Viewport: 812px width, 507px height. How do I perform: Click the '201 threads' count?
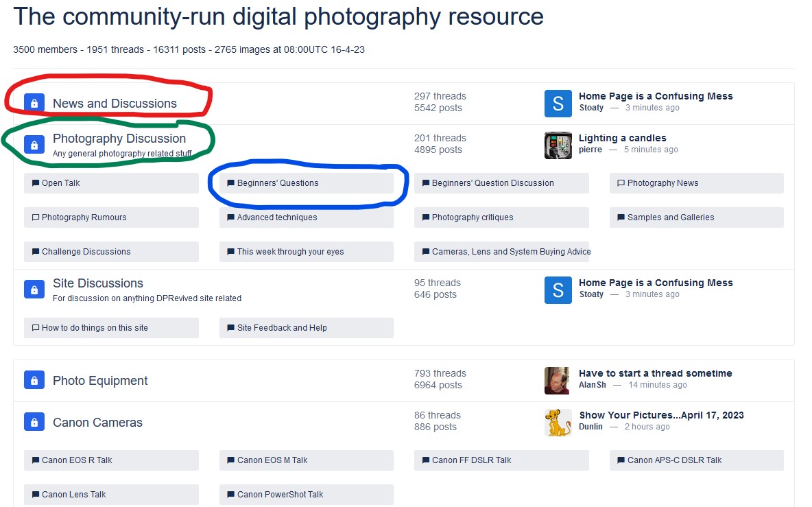[x=440, y=139]
